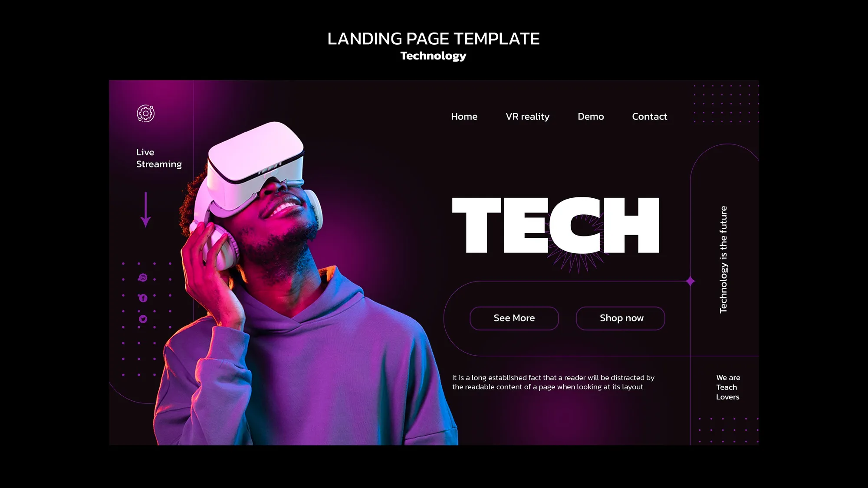Screen dimensions: 868x488
Task: Open the Instagram icon in social links
Action: pyautogui.click(x=142, y=278)
